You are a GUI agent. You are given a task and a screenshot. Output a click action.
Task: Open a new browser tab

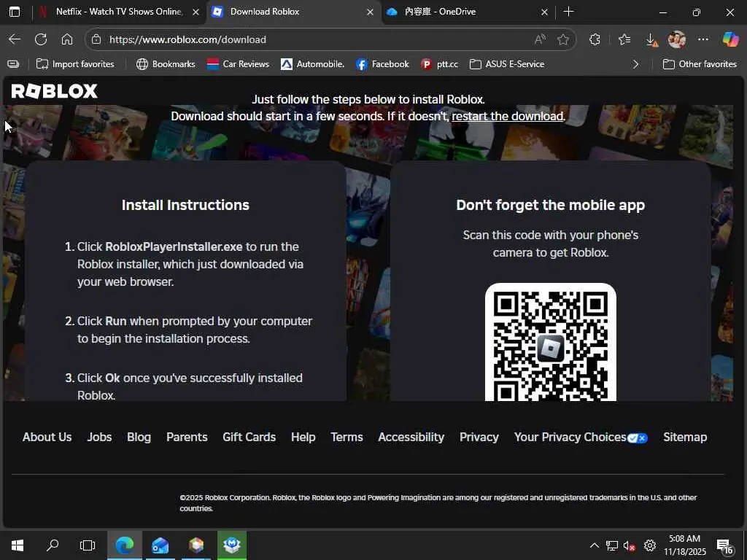coord(568,12)
